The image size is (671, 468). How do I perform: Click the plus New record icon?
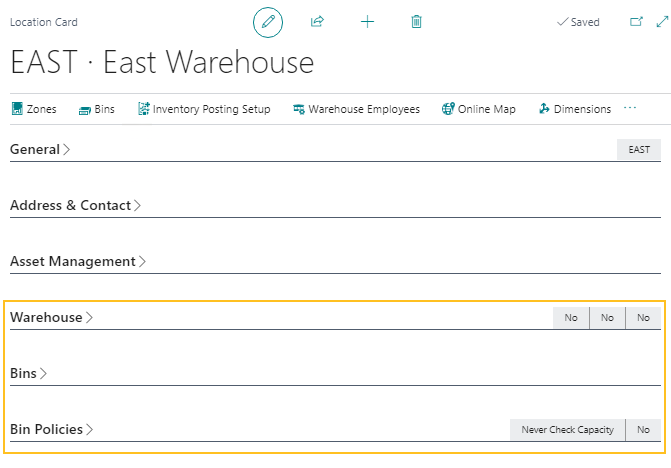click(367, 21)
